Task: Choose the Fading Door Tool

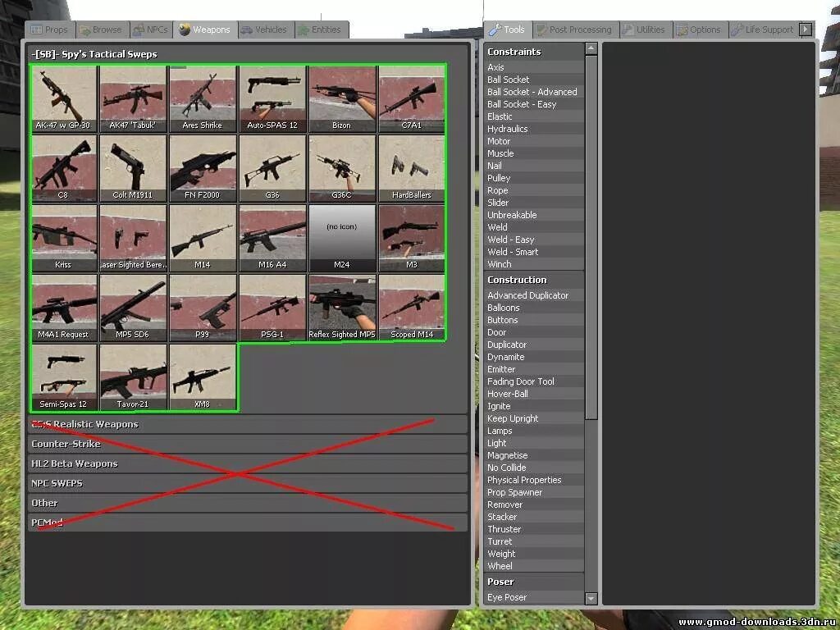Action: click(x=534, y=382)
